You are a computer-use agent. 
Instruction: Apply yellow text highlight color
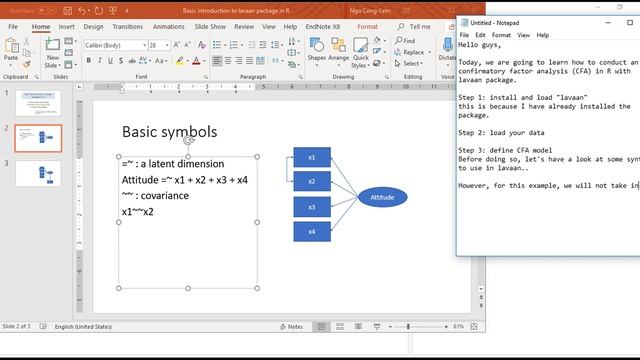click(x=180, y=61)
